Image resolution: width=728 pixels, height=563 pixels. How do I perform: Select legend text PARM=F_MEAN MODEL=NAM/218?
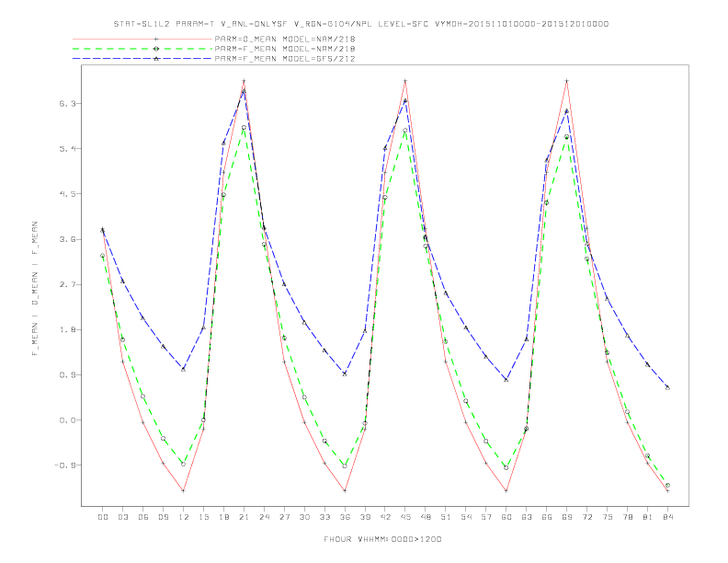point(285,49)
